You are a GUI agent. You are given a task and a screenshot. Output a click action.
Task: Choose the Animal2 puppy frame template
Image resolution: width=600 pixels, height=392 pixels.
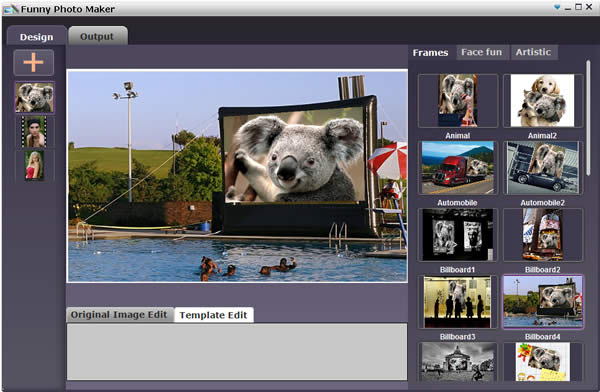point(543,101)
